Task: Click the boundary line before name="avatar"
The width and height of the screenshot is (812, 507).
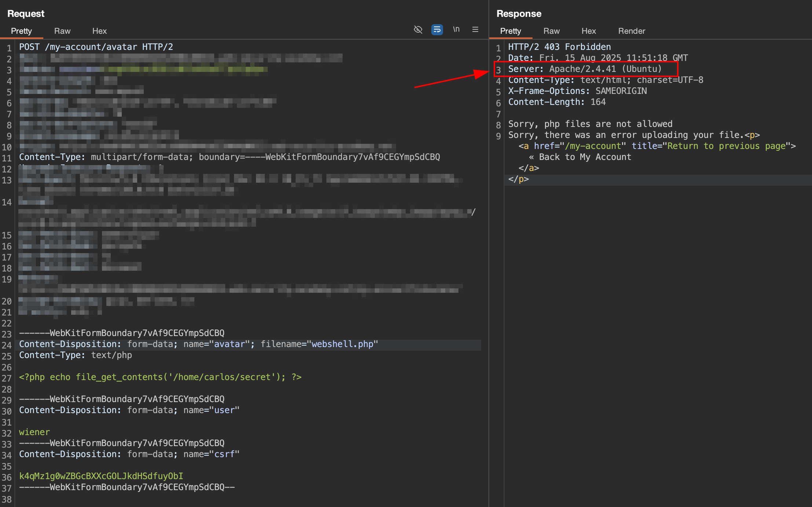Action: coord(122,333)
